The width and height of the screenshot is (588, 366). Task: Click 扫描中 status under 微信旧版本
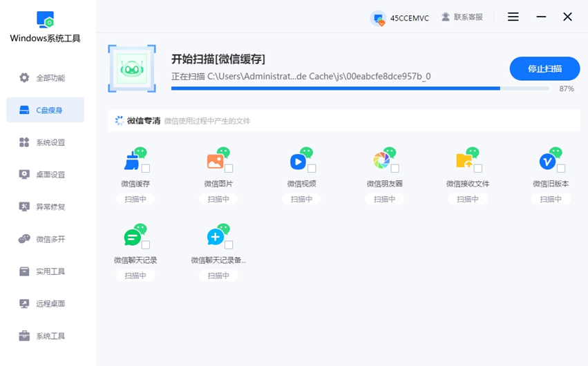tap(551, 199)
